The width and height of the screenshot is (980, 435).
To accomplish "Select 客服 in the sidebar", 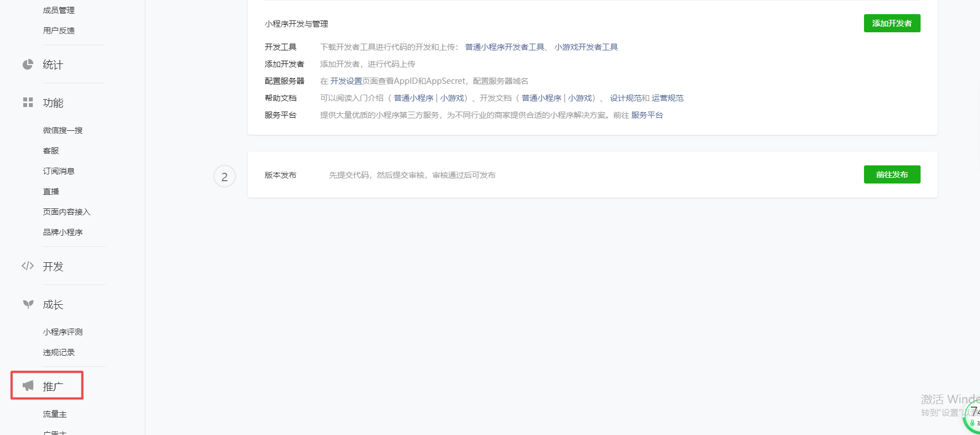I will pyautogui.click(x=51, y=151).
